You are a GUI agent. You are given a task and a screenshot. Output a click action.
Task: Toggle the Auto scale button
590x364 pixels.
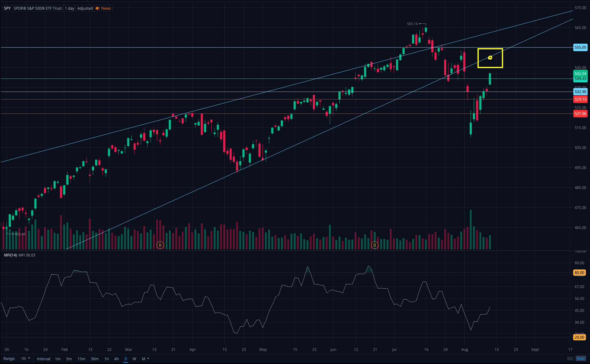581,358
